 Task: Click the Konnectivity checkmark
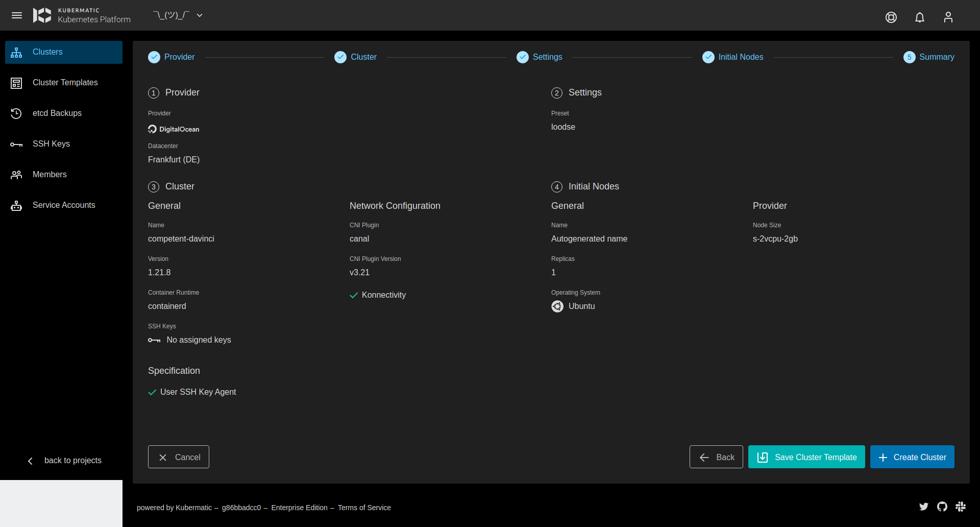pos(354,295)
